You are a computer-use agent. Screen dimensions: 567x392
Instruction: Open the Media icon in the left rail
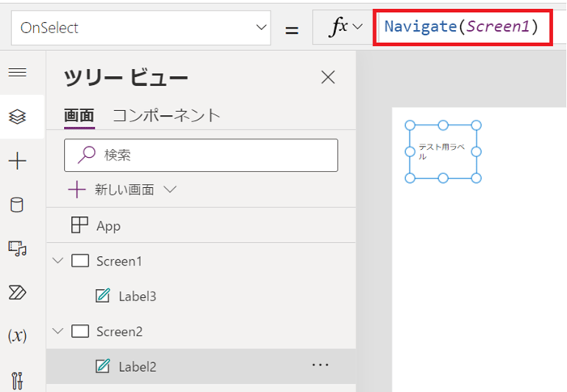[17, 249]
